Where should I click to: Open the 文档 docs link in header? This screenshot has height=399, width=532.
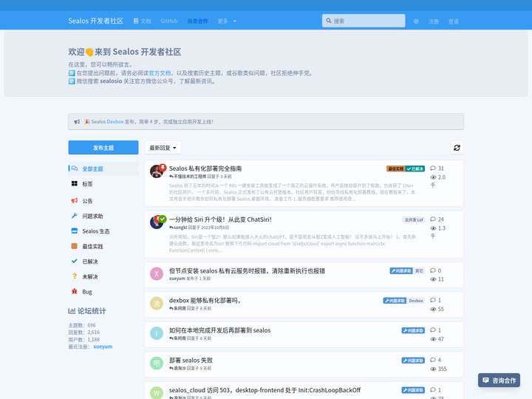pos(142,21)
